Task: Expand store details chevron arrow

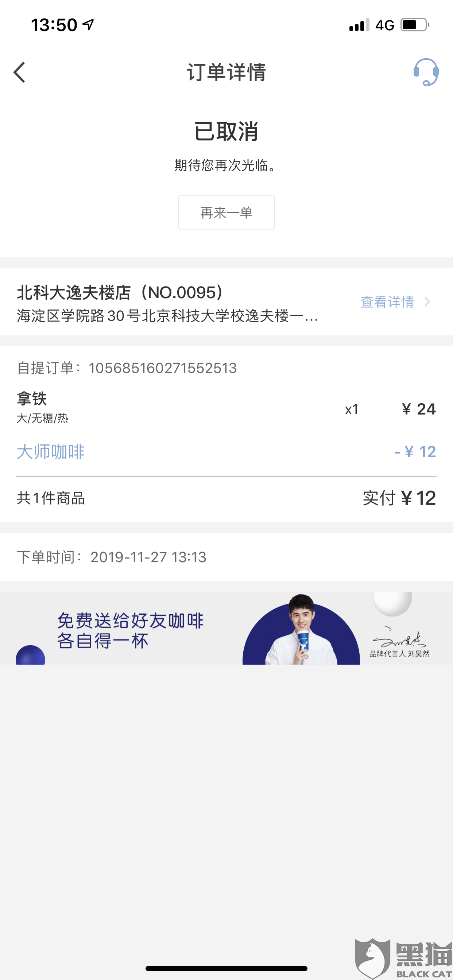Action: [x=427, y=302]
